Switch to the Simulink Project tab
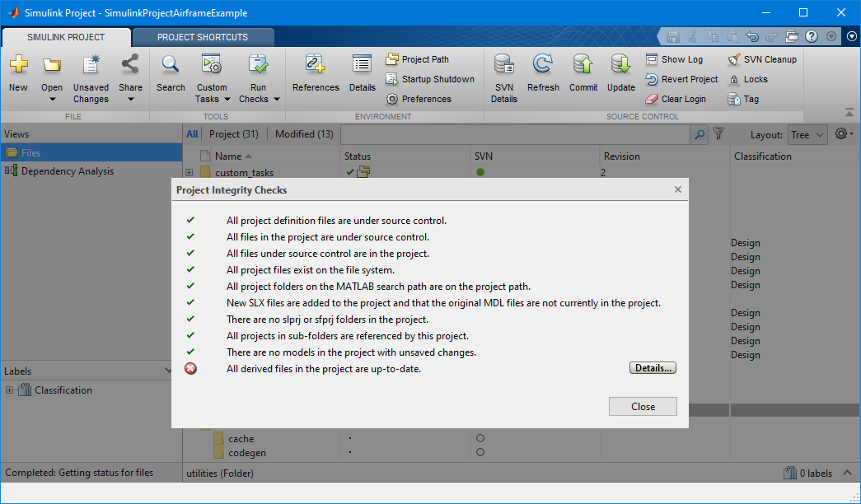861x504 pixels. (66, 37)
